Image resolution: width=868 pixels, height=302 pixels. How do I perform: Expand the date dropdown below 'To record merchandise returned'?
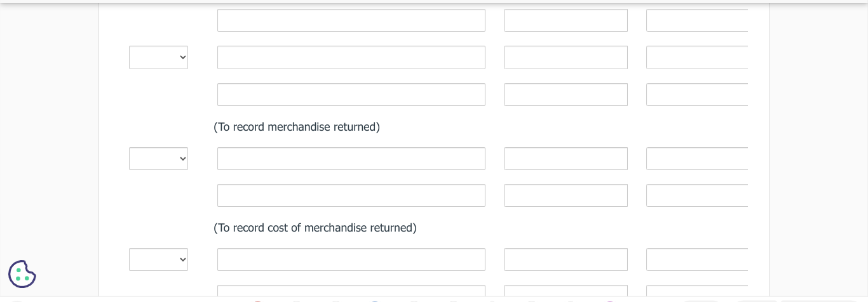click(158, 159)
